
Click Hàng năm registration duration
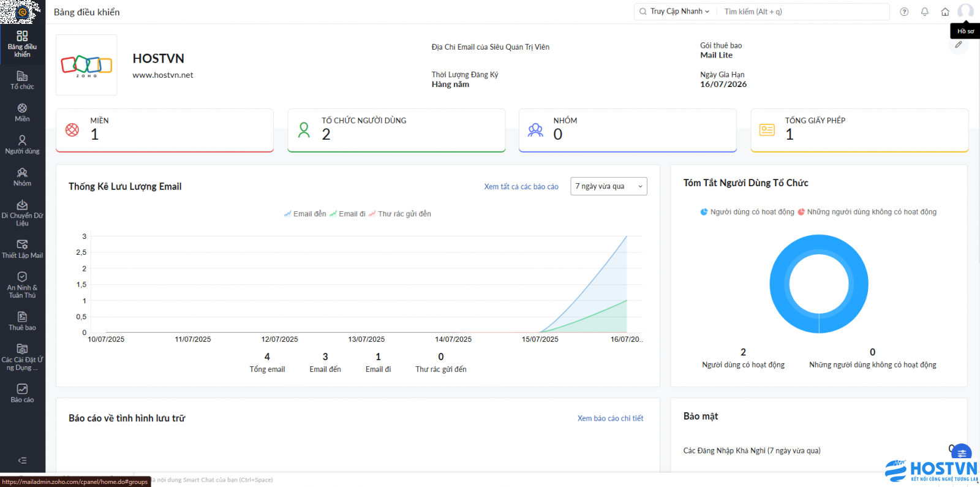[450, 85]
